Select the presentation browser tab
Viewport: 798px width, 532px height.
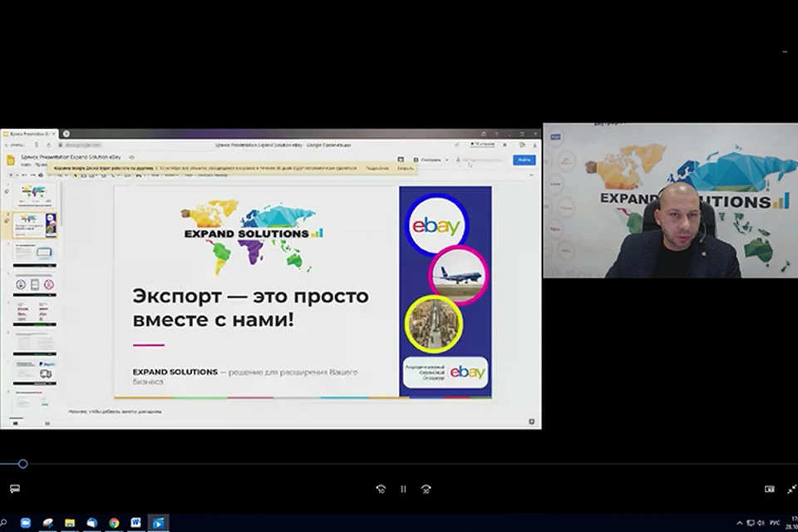click(30, 134)
